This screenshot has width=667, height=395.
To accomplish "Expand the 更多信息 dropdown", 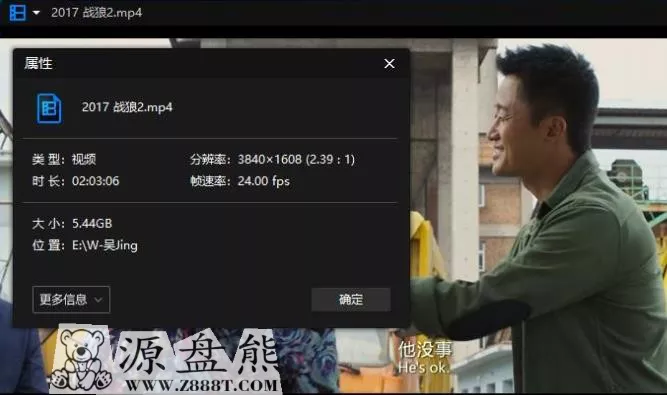I will tap(71, 300).
